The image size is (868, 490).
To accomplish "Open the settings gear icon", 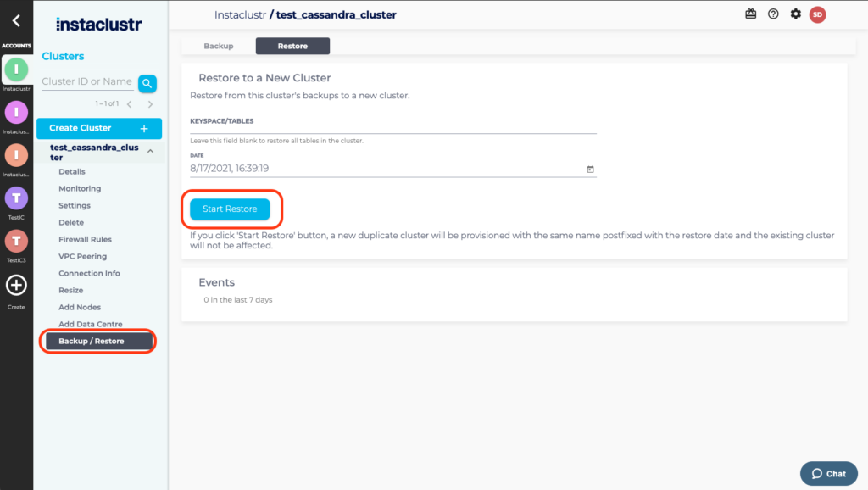I will click(x=795, y=14).
